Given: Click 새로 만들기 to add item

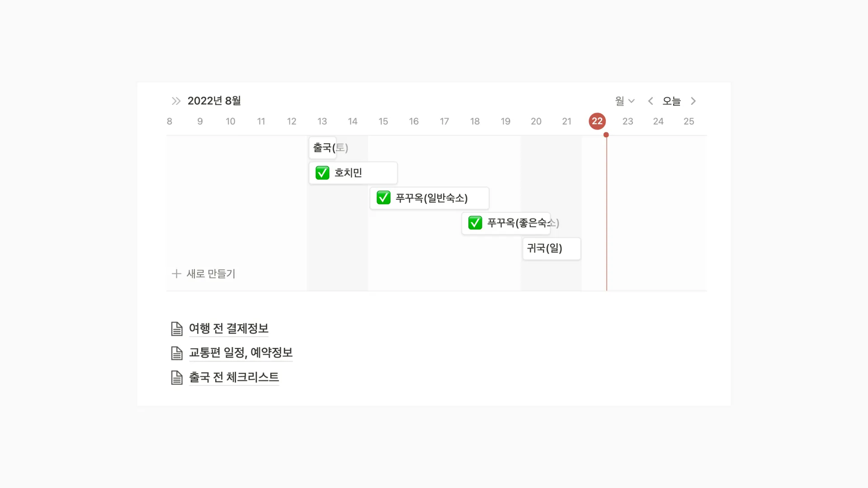Looking at the screenshot, I should click(211, 273).
